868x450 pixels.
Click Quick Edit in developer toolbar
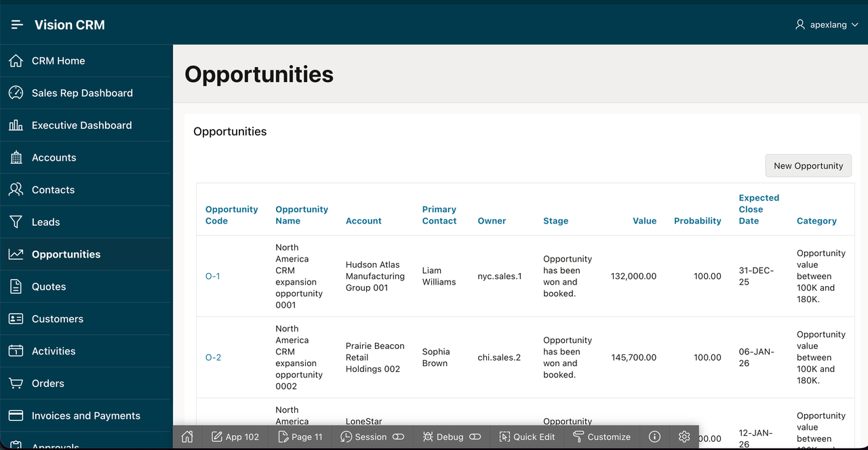coord(527,437)
